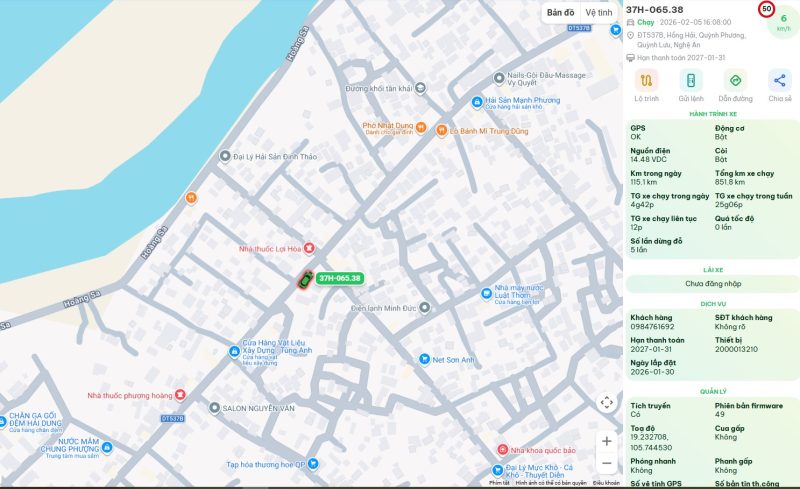The width and height of the screenshot is (800, 489).
Task: Select Net Sơn Anh shop marker
Action: [424, 359]
